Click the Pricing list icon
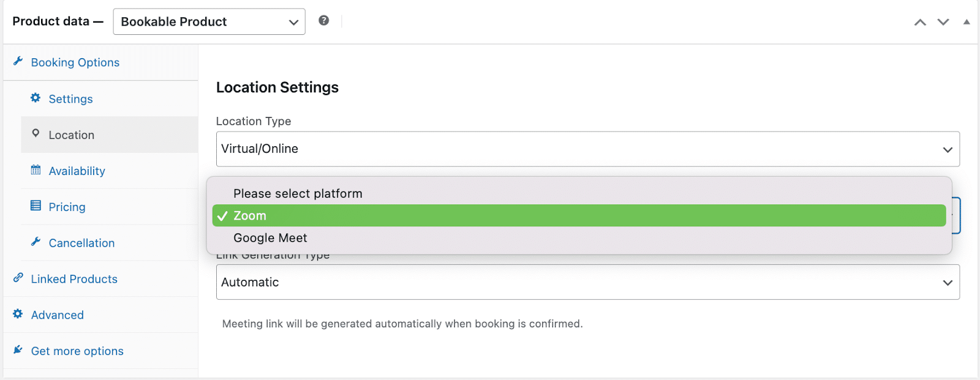Image resolution: width=980 pixels, height=380 pixels. coord(36,206)
